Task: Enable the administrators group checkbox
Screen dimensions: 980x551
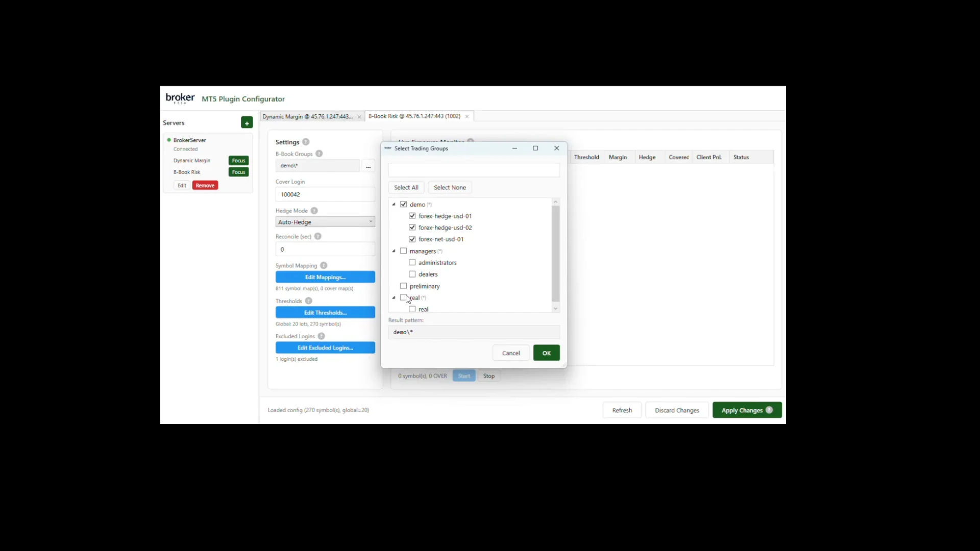Action: [412, 262]
